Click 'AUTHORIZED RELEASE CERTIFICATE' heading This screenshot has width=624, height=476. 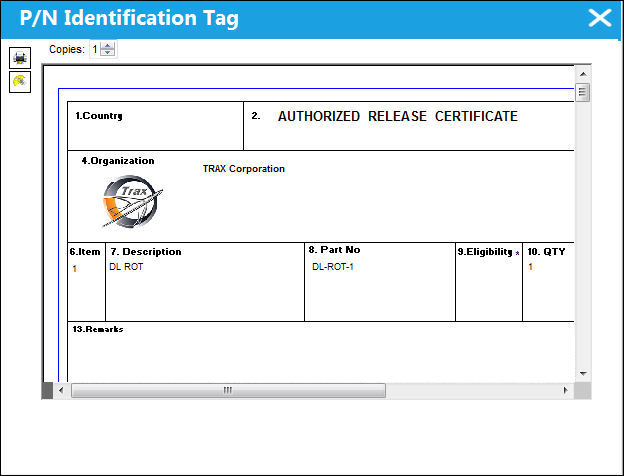tap(398, 116)
